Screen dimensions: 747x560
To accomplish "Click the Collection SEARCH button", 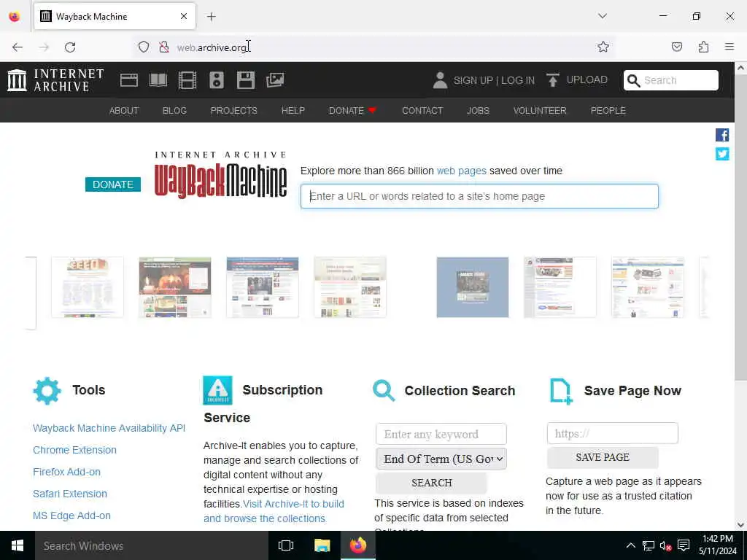I will [432, 483].
